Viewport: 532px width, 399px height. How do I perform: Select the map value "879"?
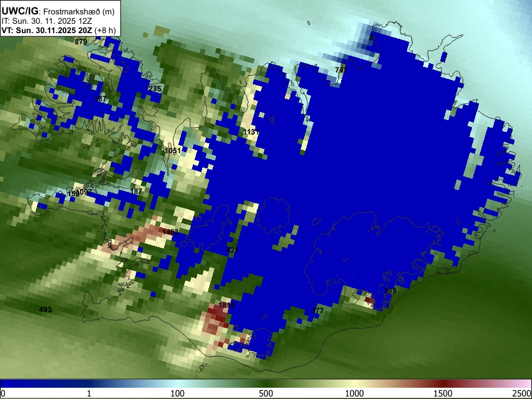point(81,42)
